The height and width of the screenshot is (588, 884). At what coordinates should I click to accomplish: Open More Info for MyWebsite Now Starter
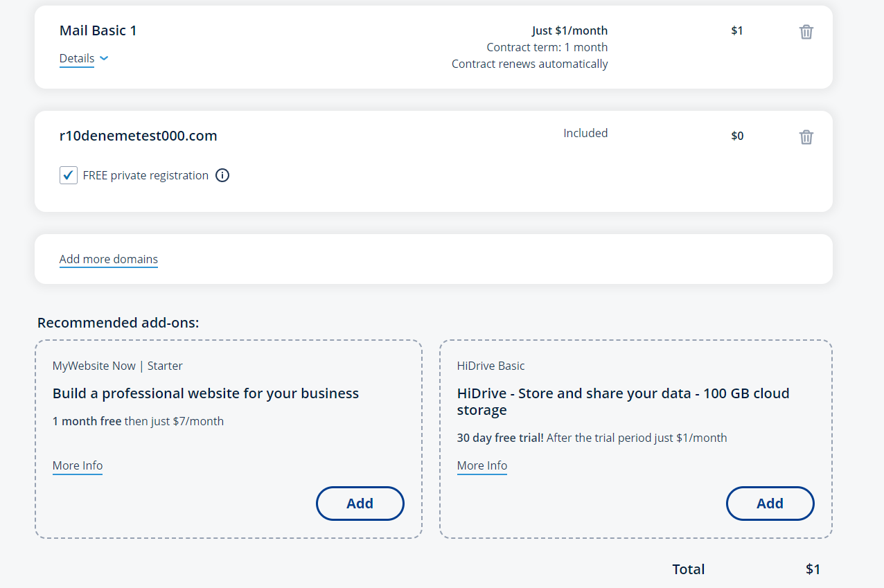click(78, 465)
